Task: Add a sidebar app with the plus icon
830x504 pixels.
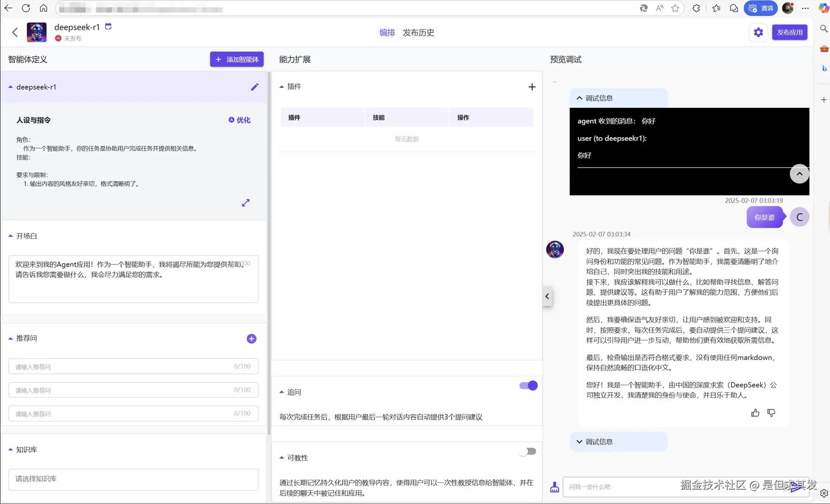Action: coord(824,100)
